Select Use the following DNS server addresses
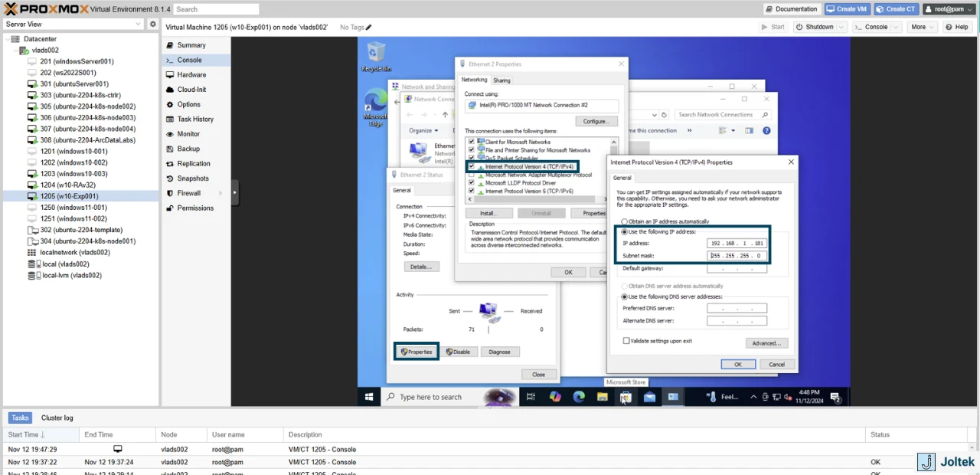 [x=625, y=296]
